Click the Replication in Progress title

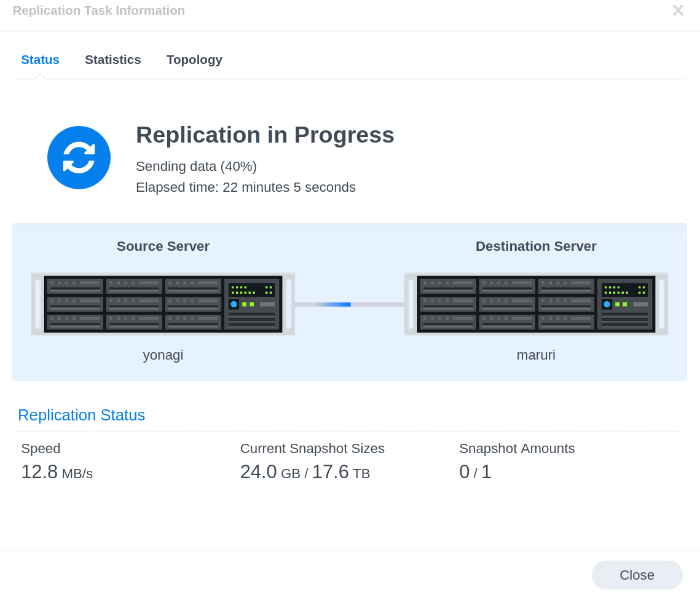click(x=265, y=135)
